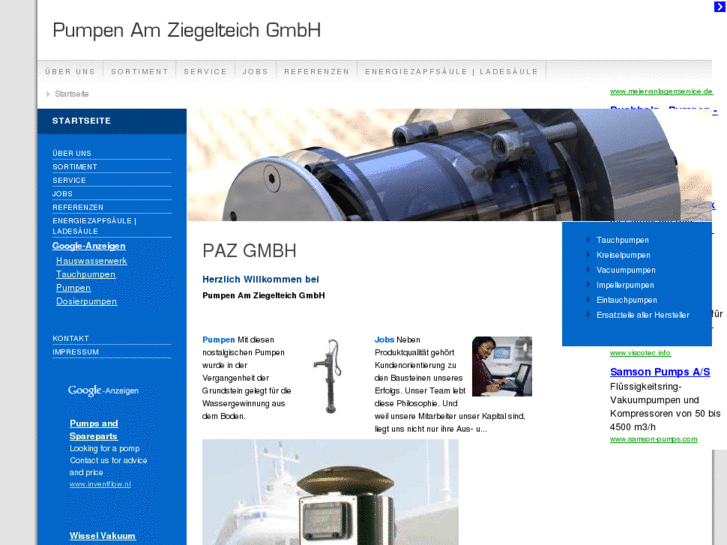
Task: Click the Google-Anzeigen sidebar link
Action: click(x=89, y=246)
